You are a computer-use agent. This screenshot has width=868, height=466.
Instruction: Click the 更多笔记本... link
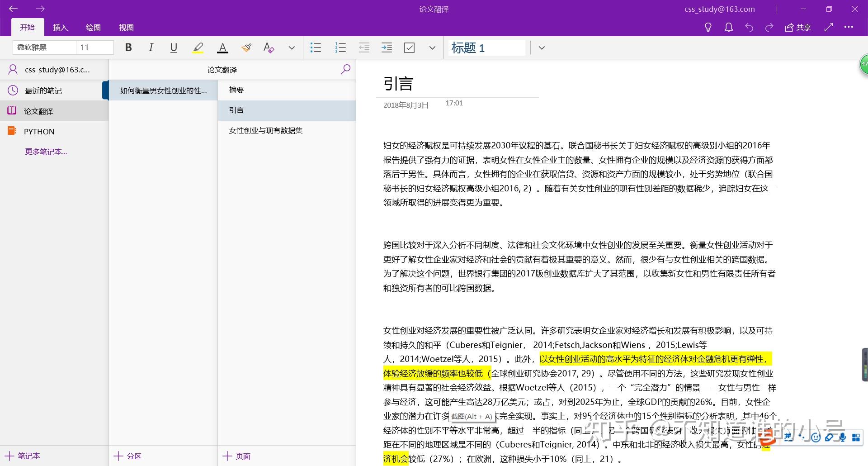pyautogui.click(x=46, y=152)
